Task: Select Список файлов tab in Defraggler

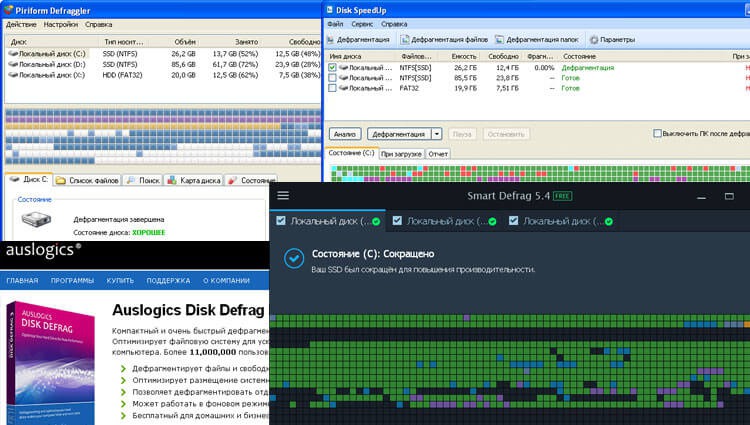Action: [x=87, y=181]
